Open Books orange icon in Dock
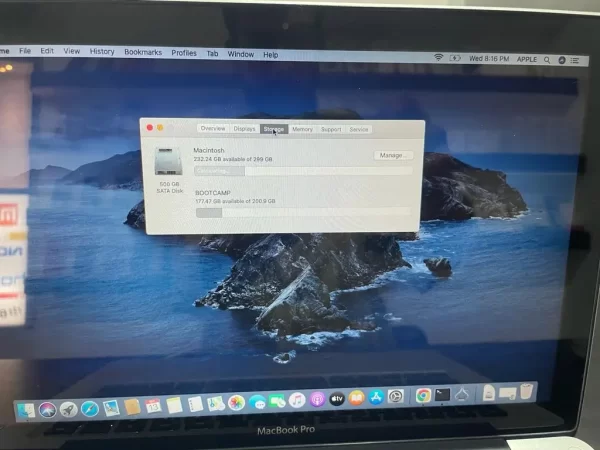 pos(357,398)
